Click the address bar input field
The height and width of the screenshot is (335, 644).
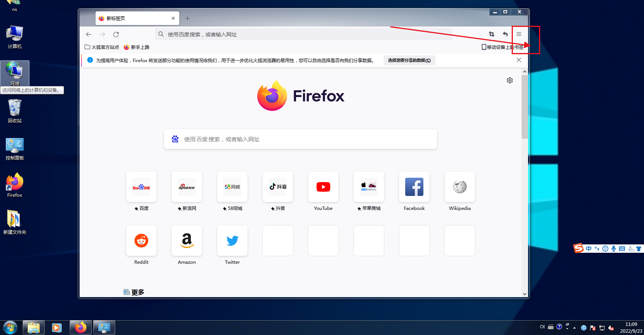304,34
